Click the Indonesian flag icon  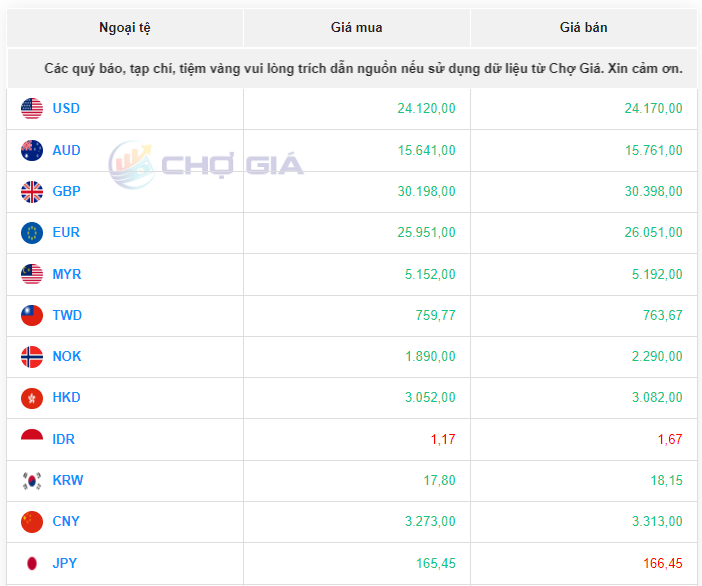point(32,439)
